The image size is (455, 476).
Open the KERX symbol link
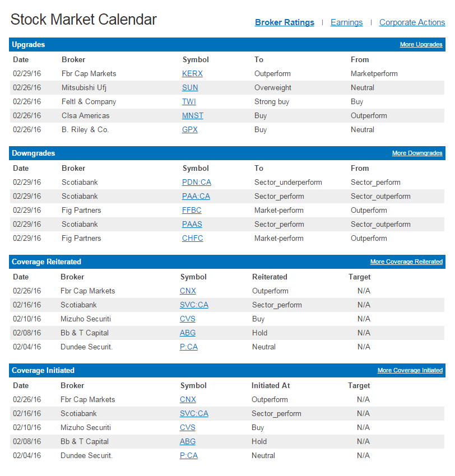(x=192, y=74)
